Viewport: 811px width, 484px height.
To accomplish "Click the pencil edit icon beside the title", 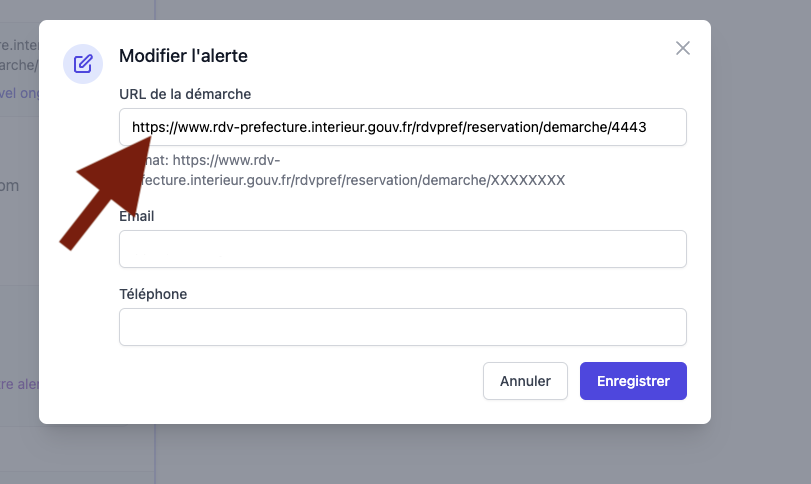I will [x=83, y=64].
